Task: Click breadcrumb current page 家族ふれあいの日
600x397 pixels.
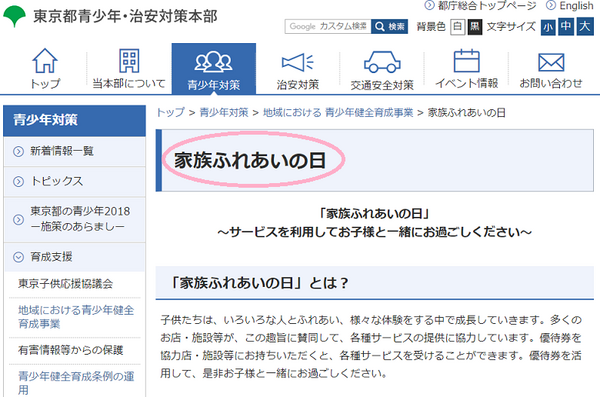Action: point(466,113)
